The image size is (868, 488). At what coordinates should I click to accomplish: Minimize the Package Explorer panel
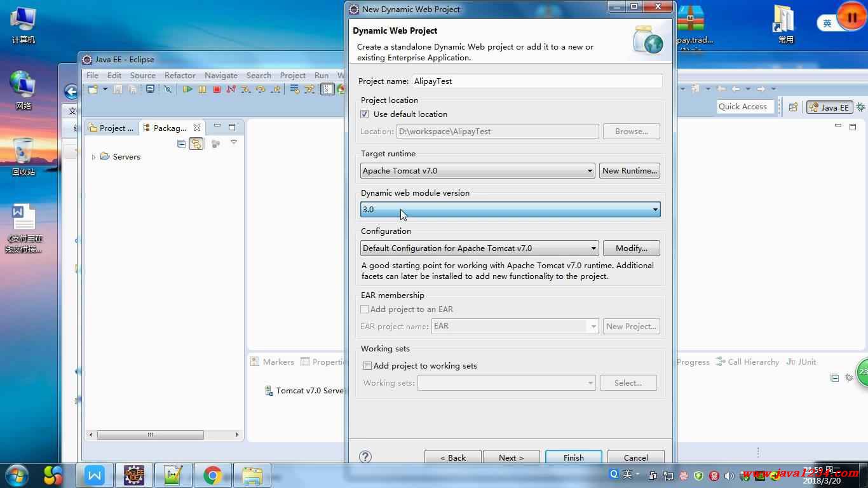217,126
